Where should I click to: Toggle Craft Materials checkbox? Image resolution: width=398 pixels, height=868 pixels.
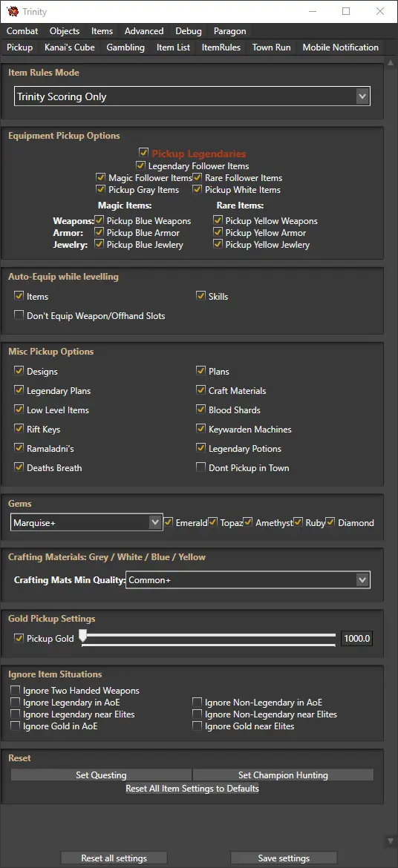coord(200,390)
